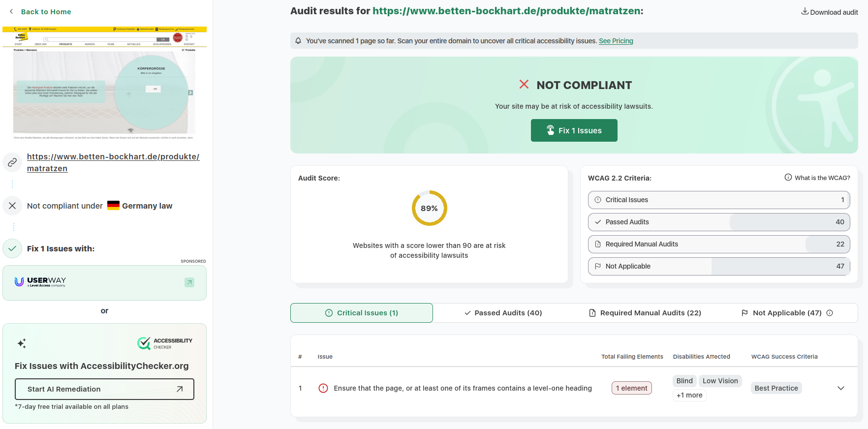This screenshot has width=868, height=429.
Task: Click the Fix 1 Issues button
Action: pyautogui.click(x=574, y=130)
